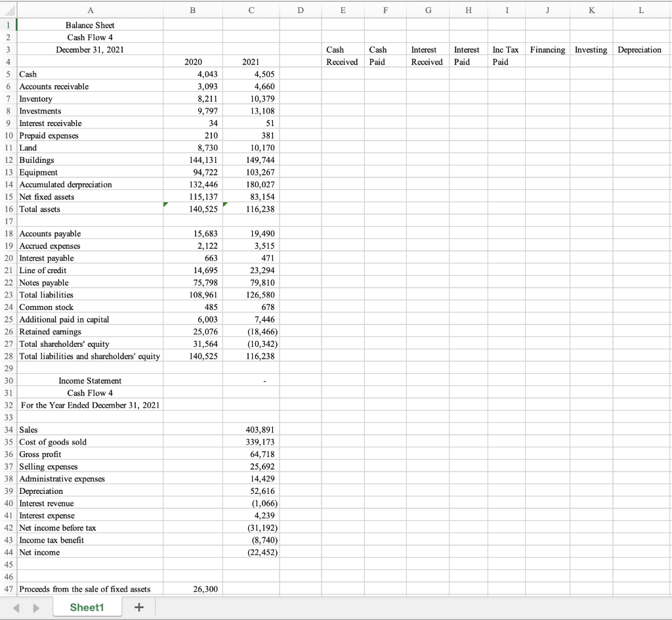
Task: Click Interest Received header in column G
Action: [x=428, y=56]
